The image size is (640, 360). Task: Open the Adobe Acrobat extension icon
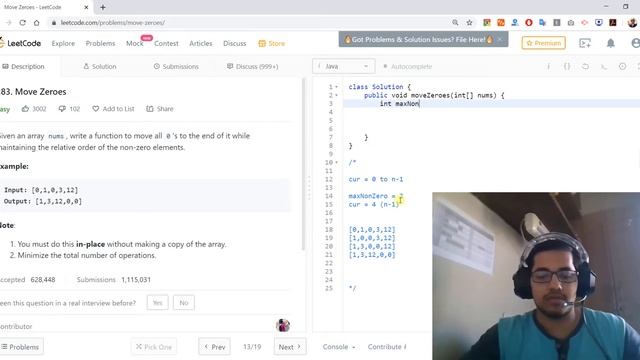613,22
